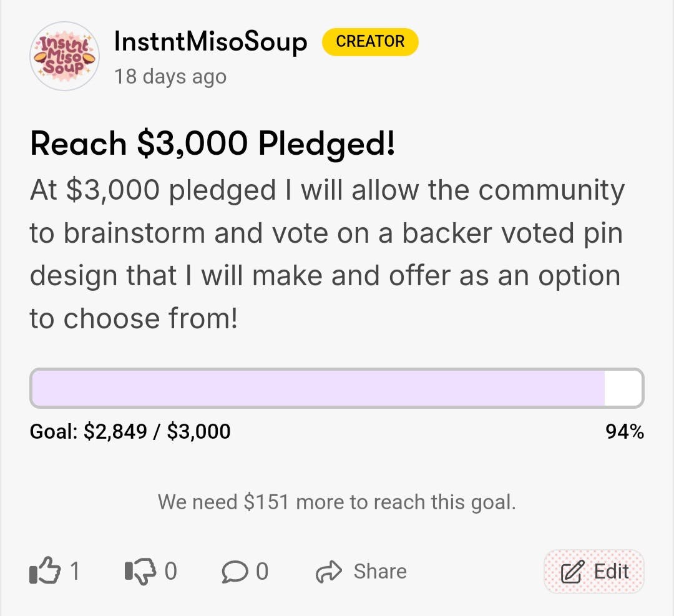Click the unfilled end of progress bar

[x=623, y=388]
